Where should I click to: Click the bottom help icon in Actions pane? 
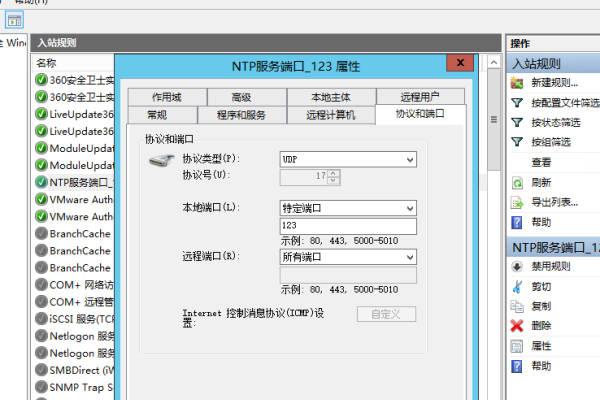(x=517, y=366)
